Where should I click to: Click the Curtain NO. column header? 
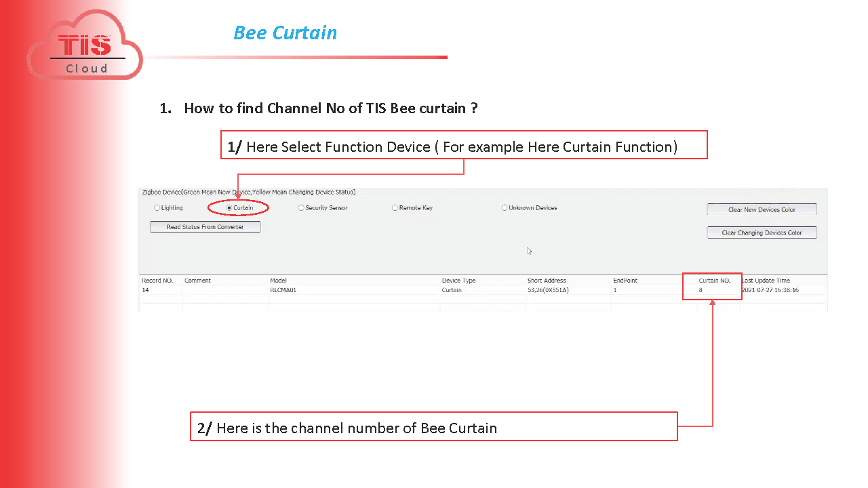pyautogui.click(x=715, y=281)
